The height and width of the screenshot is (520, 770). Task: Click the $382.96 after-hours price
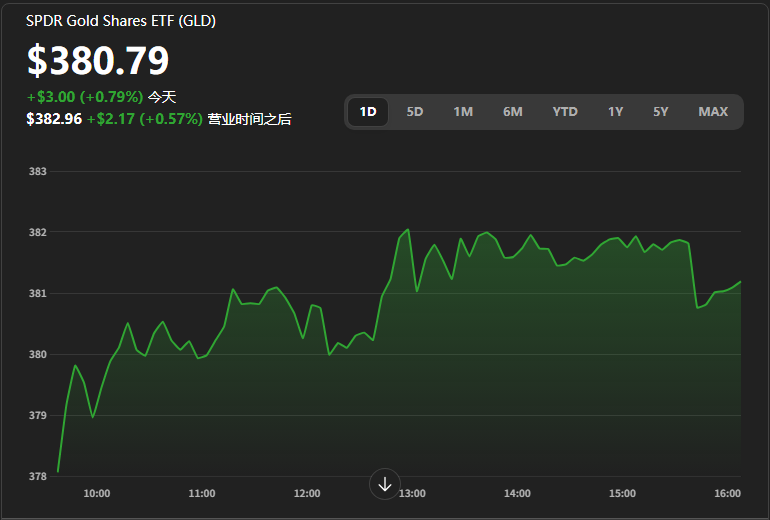[x=54, y=119]
